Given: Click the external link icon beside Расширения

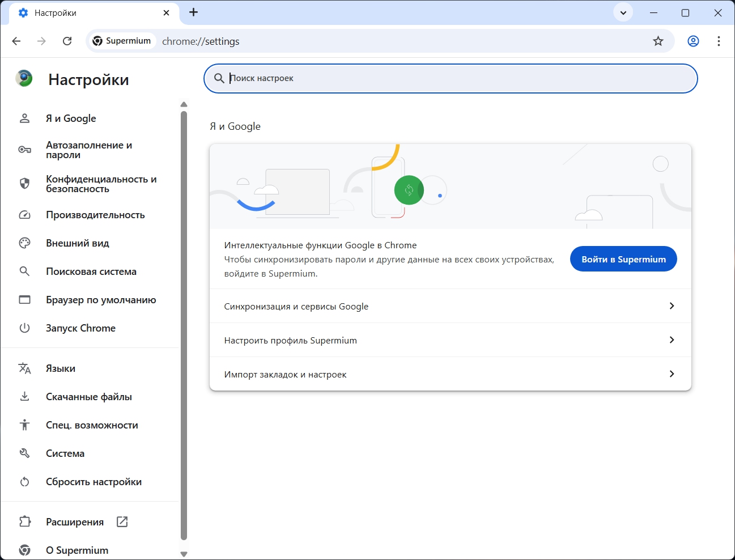Looking at the screenshot, I should (122, 521).
